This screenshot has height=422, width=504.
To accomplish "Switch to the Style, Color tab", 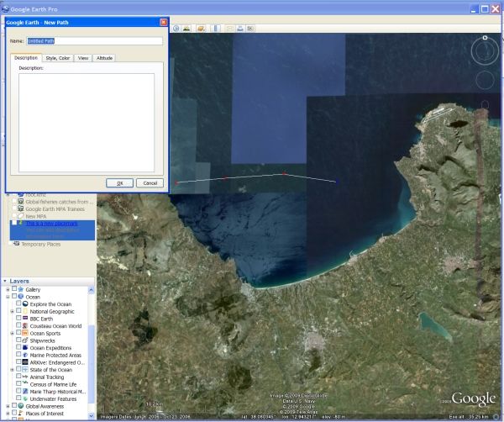I will 58,58.
